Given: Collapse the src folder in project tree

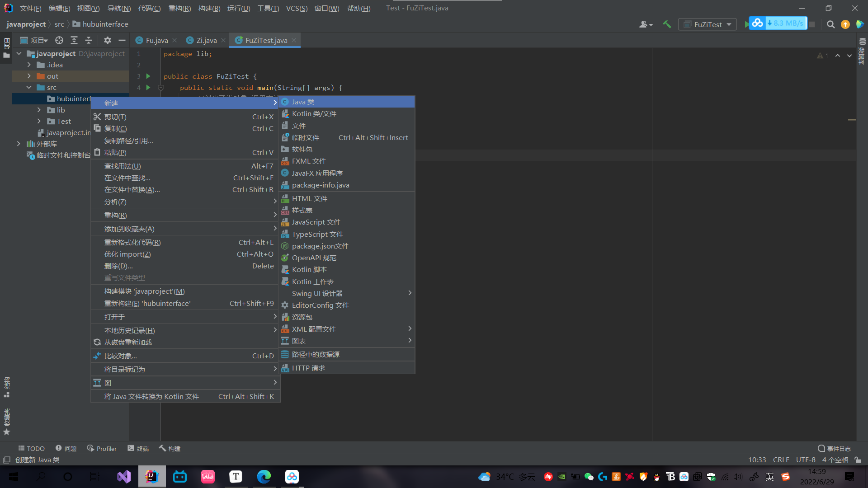Looking at the screenshot, I should pos(29,87).
